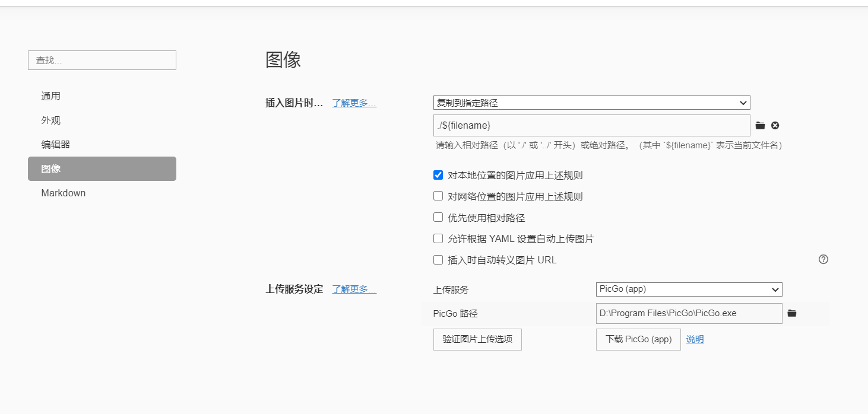Click the 上传服务设定 label
The image size is (868, 414).
click(294, 289)
